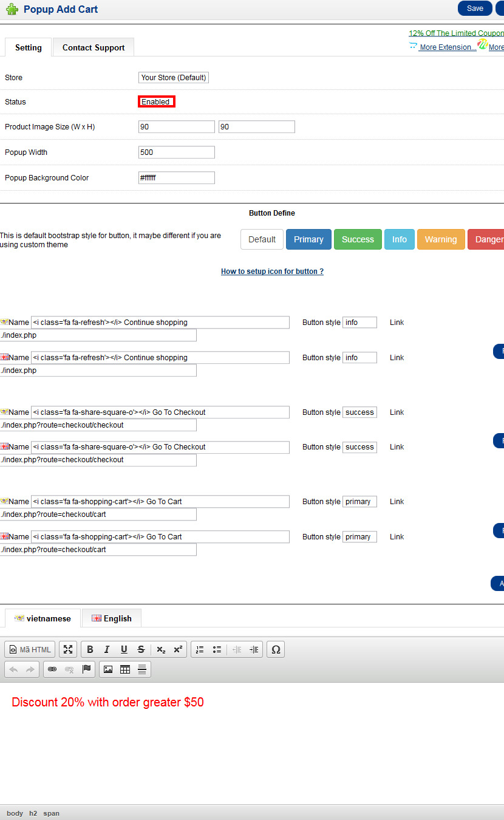Viewport: 504px width, 820px height.
Task: Open 'How to setup icon for button ?' link
Action: (x=272, y=272)
